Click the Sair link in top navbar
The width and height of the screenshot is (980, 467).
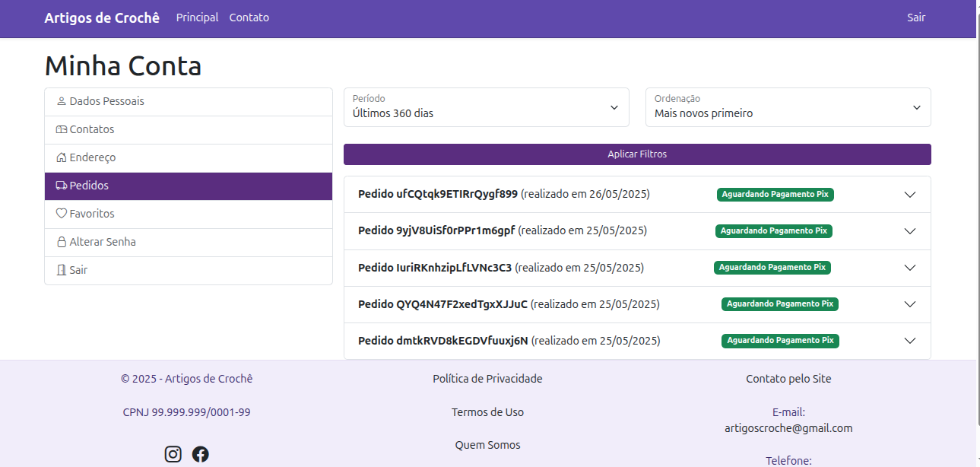coord(915,17)
